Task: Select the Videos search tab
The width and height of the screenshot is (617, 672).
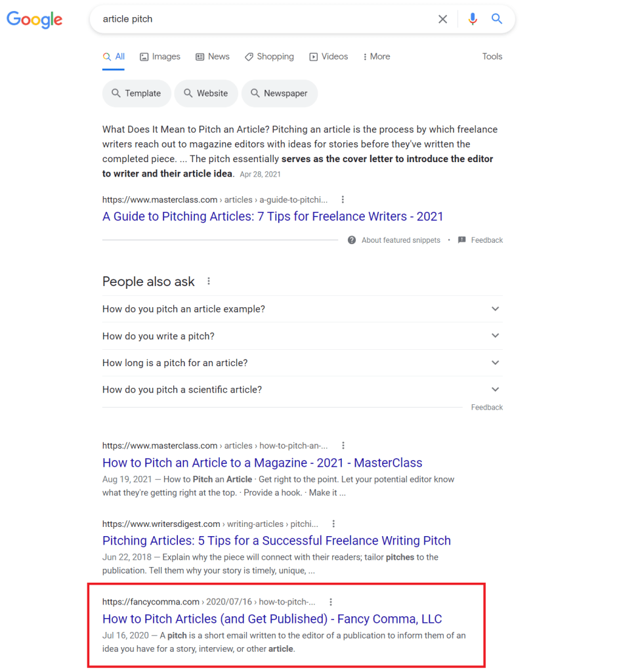Action: (x=328, y=56)
